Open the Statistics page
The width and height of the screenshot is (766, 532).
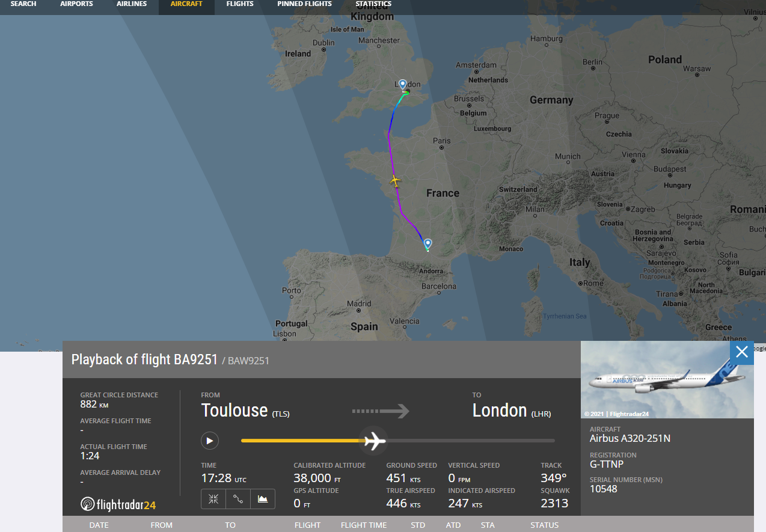373,4
